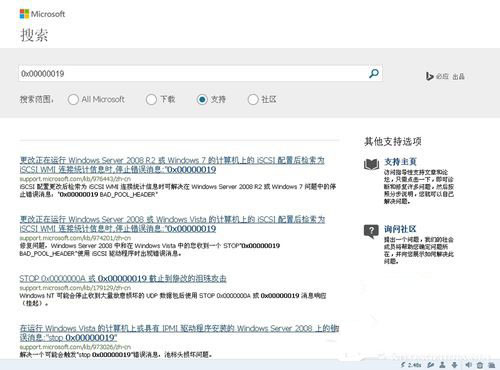Image resolution: width=500 pixels, height=370 pixels.
Task: Click URL support.microsoft.com/kb/974201/zh-cn
Action: [x=75, y=238]
